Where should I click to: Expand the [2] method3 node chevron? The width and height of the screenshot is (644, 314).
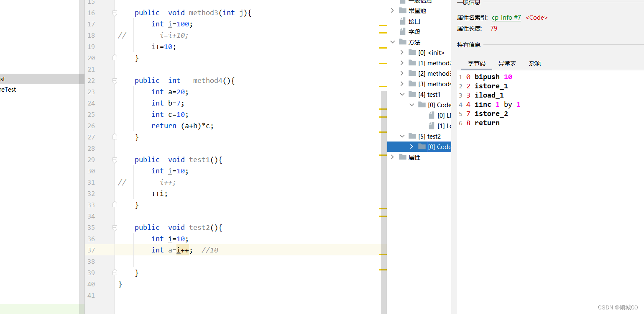click(x=402, y=73)
